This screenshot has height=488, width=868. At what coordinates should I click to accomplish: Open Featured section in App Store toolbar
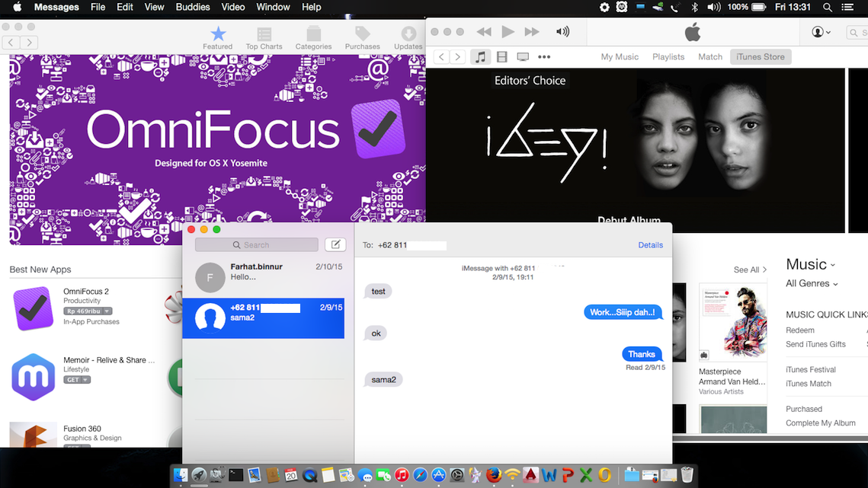pos(217,38)
